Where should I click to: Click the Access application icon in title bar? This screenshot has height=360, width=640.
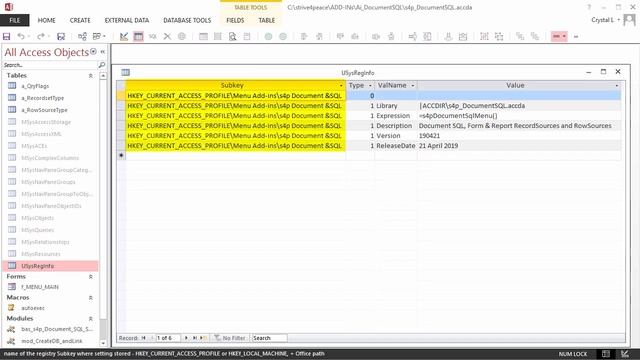point(9,7)
